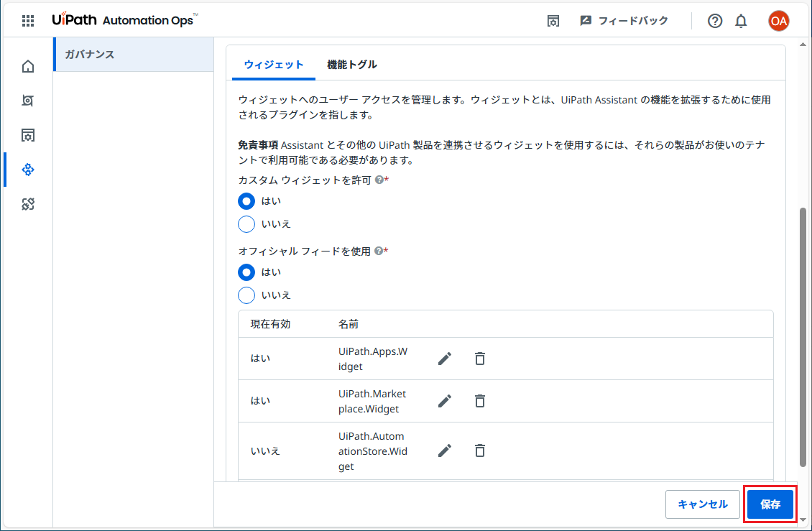Show help tooltip for カスタム ウィジェットを許可

pyautogui.click(x=379, y=180)
